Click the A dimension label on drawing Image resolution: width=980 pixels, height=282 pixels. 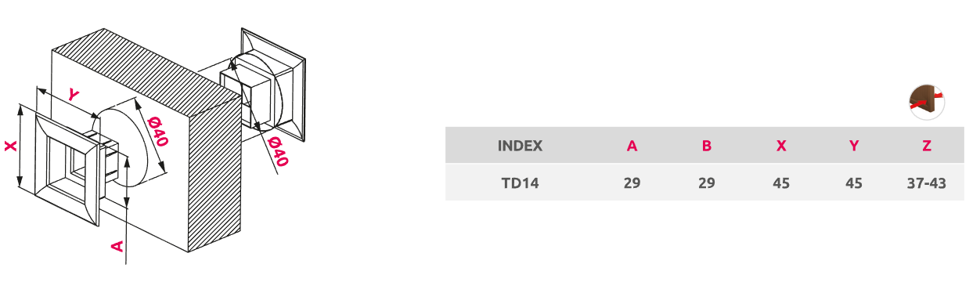tap(117, 246)
